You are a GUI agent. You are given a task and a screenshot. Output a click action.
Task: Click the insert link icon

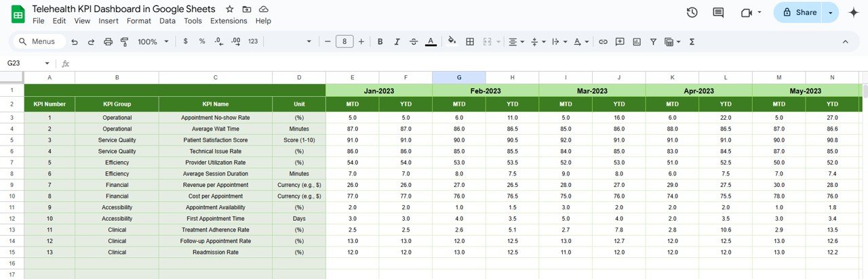tap(602, 42)
